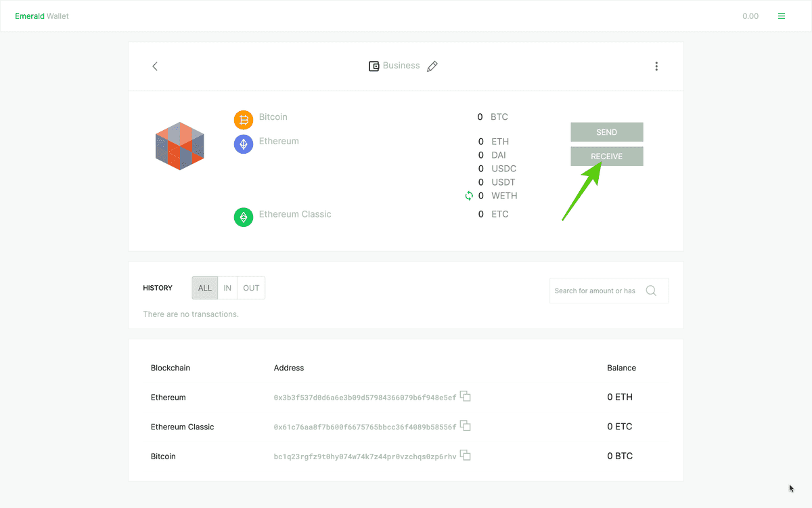Copy the Ethereum Classic address
Viewport: 812px width, 508px height.
coord(466,426)
